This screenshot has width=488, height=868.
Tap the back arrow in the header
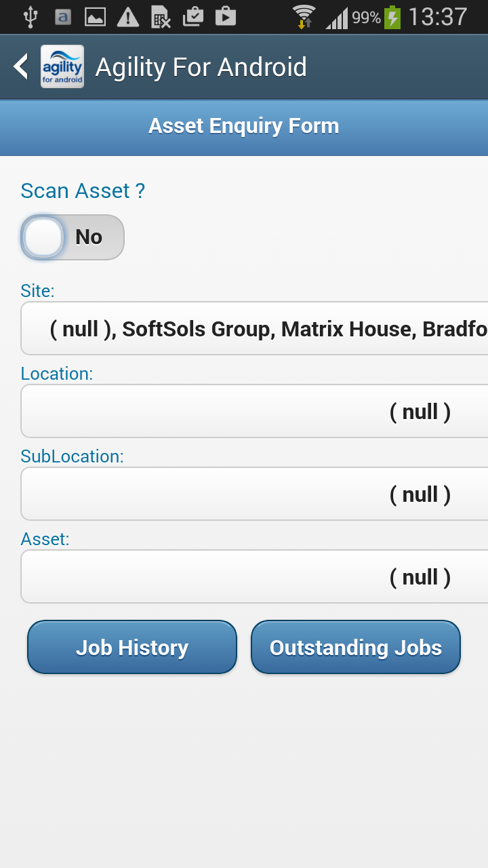[x=22, y=66]
